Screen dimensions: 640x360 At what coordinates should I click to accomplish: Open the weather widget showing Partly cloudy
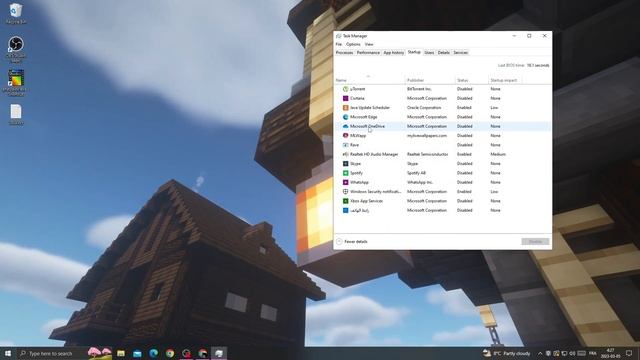click(507, 353)
